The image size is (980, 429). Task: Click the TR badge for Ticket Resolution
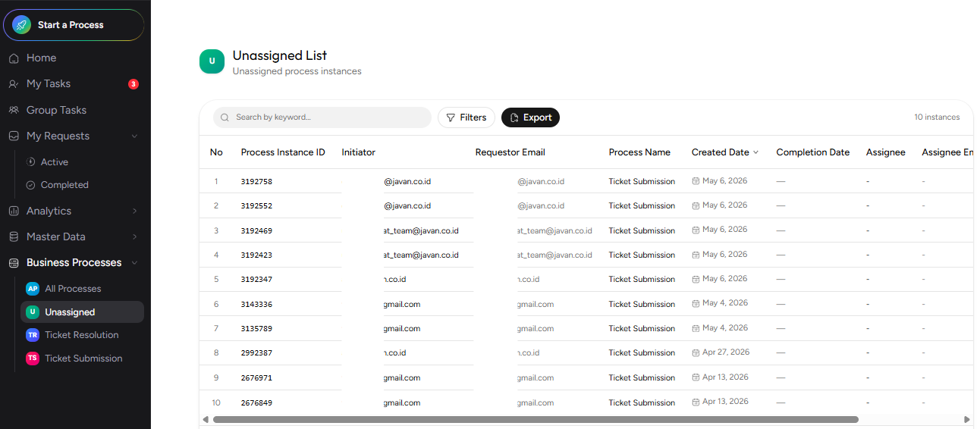click(x=33, y=335)
